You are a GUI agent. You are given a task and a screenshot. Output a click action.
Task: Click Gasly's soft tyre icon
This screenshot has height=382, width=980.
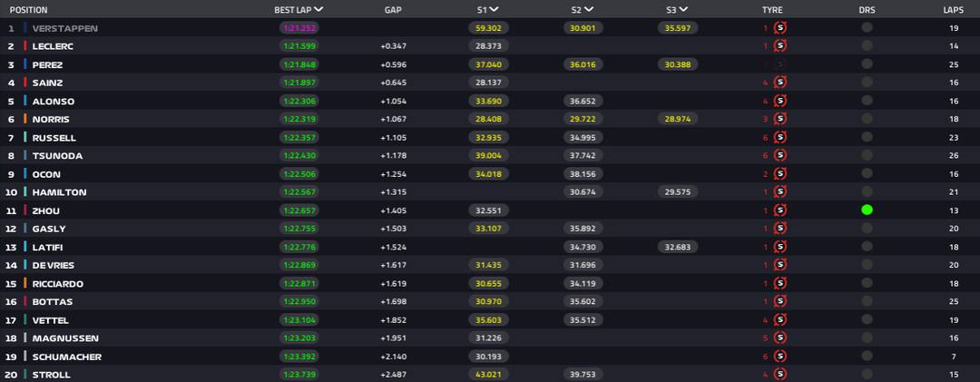click(x=780, y=228)
